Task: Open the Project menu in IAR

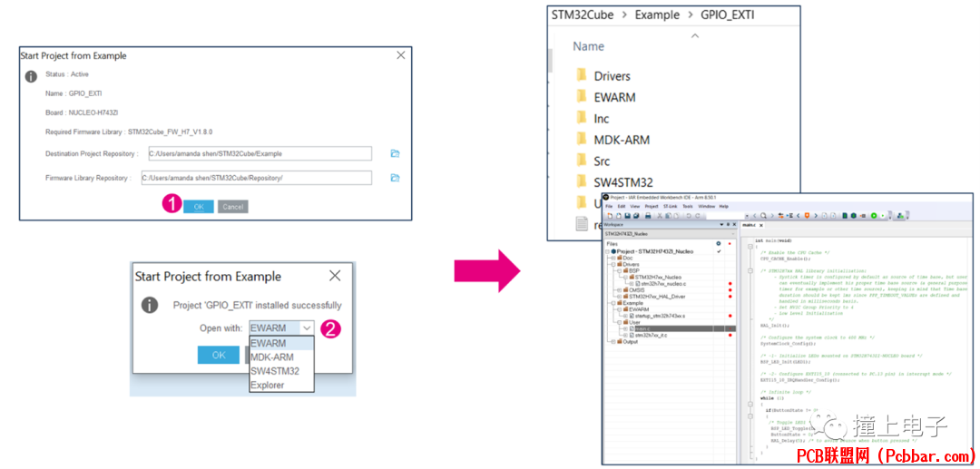Action: click(x=652, y=206)
